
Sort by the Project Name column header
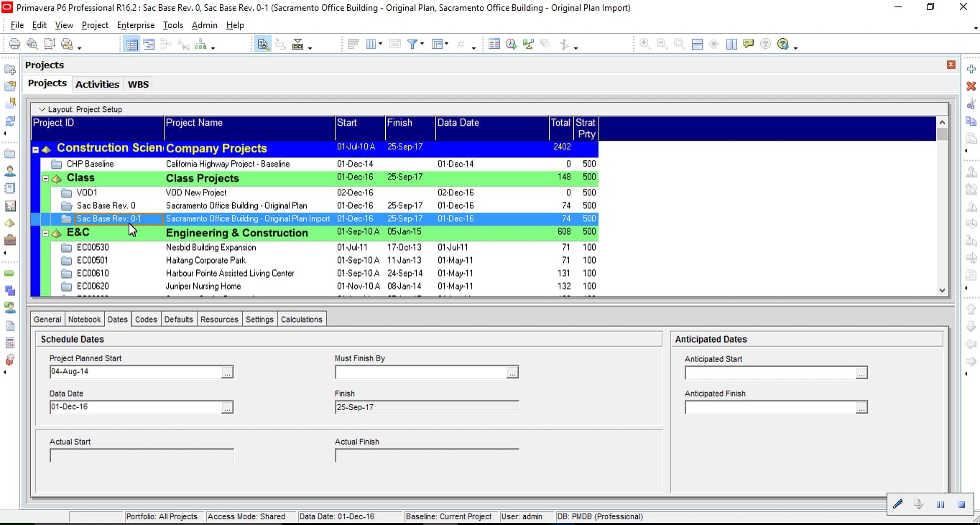[x=249, y=129]
